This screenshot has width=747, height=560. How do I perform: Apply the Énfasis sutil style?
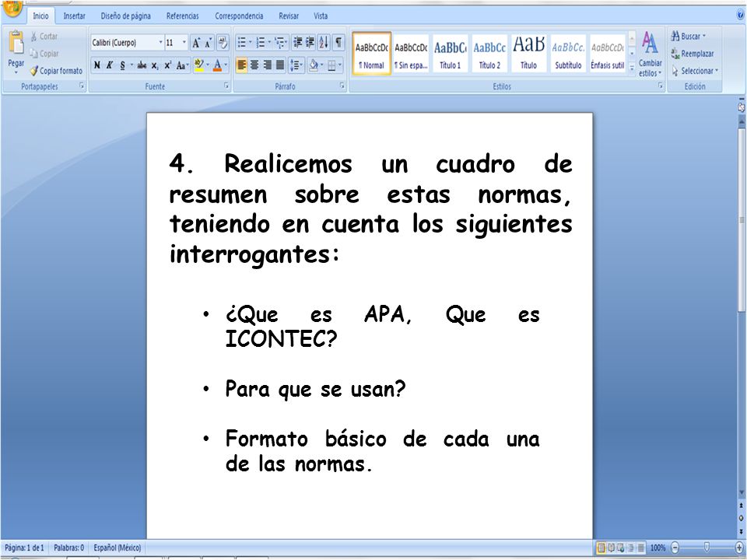(x=608, y=54)
